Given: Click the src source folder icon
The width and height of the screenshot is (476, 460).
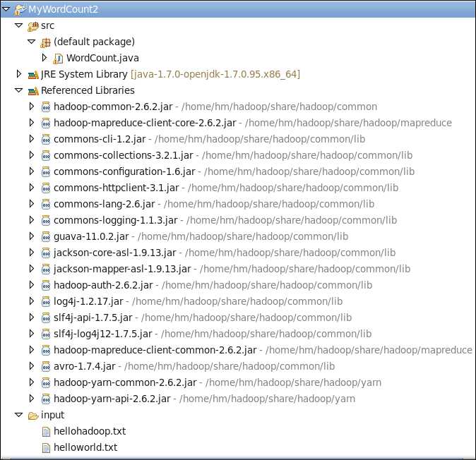Looking at the screenshot, I should click(33, 26).
